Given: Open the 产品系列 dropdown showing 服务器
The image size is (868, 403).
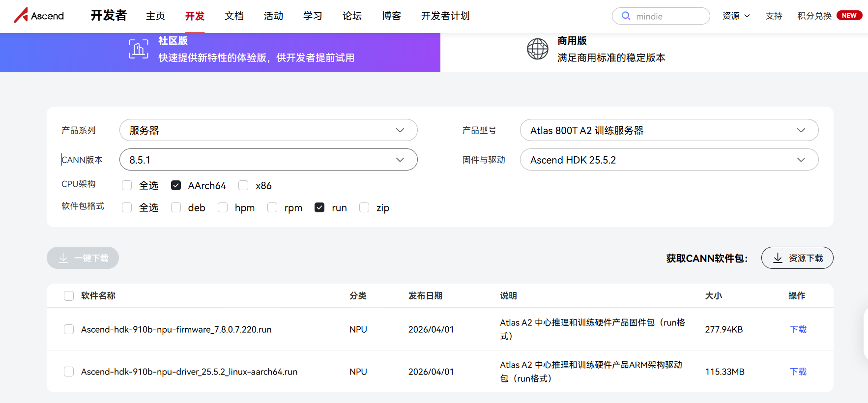Looking at the screenshot, I should 268,130.
